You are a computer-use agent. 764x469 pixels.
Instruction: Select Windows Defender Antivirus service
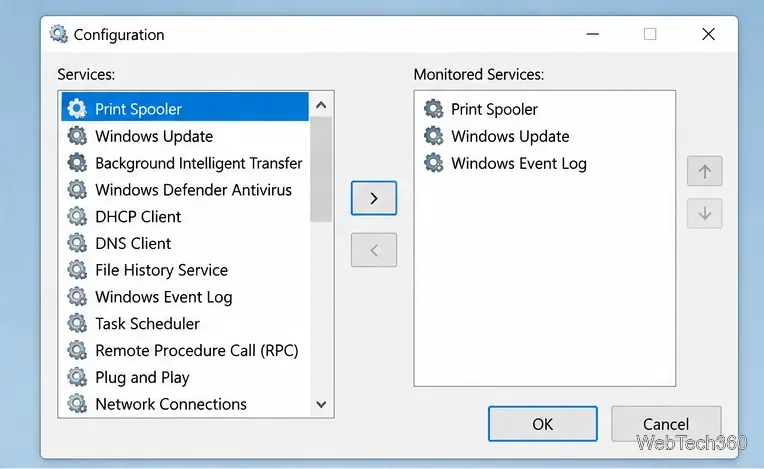185,189
